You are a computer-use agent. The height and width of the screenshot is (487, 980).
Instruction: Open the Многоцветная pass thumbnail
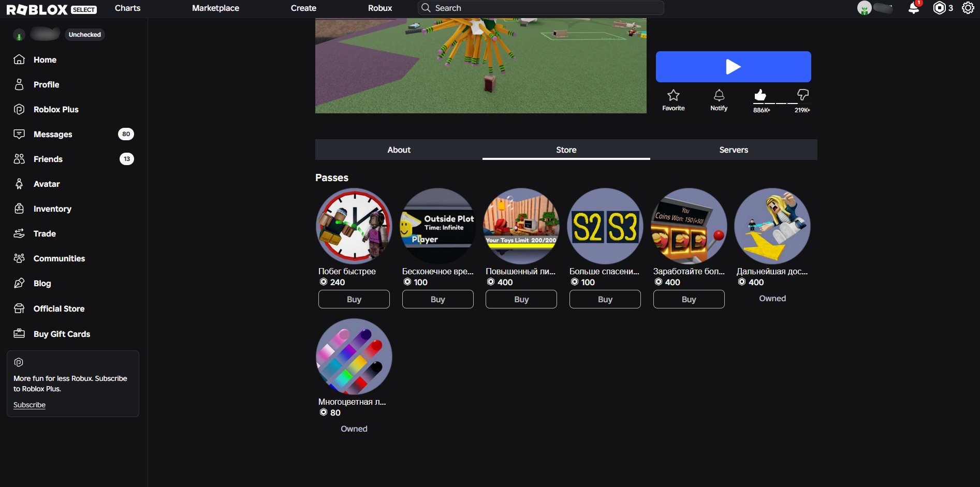click(354, 357)
